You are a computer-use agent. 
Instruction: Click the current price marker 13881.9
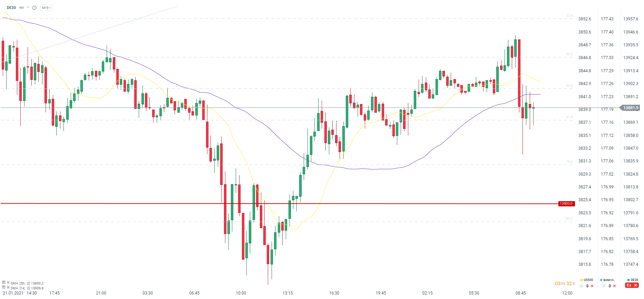(x=631, y=108)
